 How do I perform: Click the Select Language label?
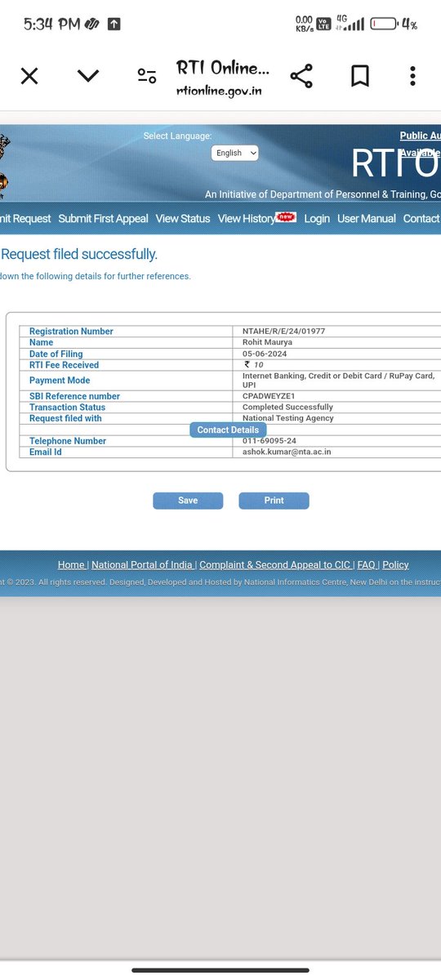(177, 136)
